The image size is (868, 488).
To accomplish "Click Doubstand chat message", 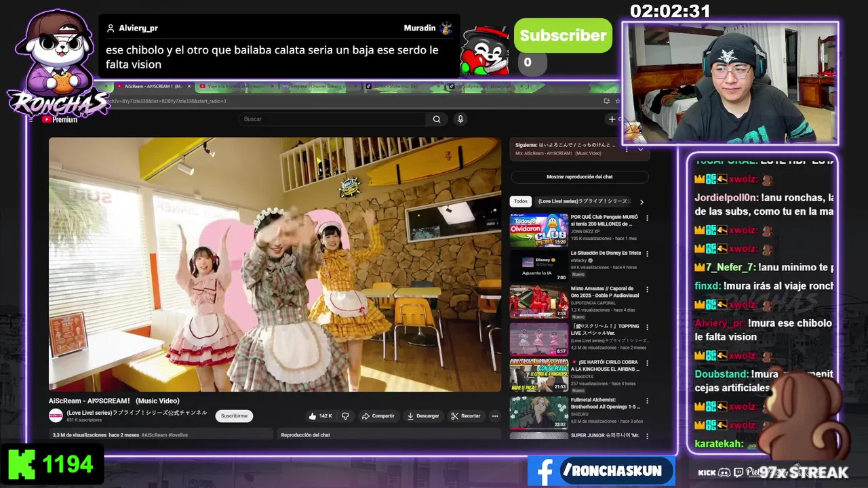I will click(764, 381).
